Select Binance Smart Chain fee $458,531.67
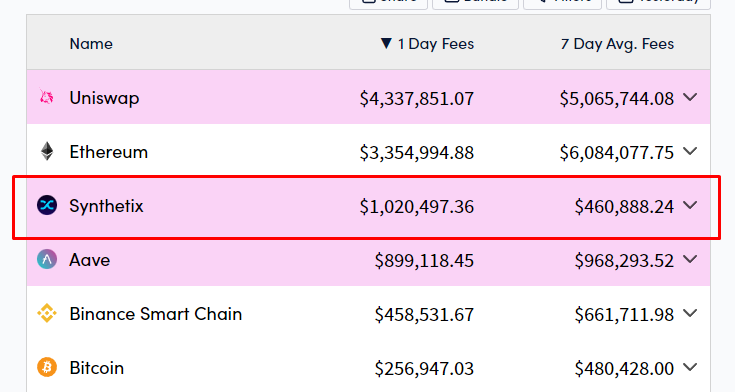This screenshot has height=392, width=735. (424, 314)
